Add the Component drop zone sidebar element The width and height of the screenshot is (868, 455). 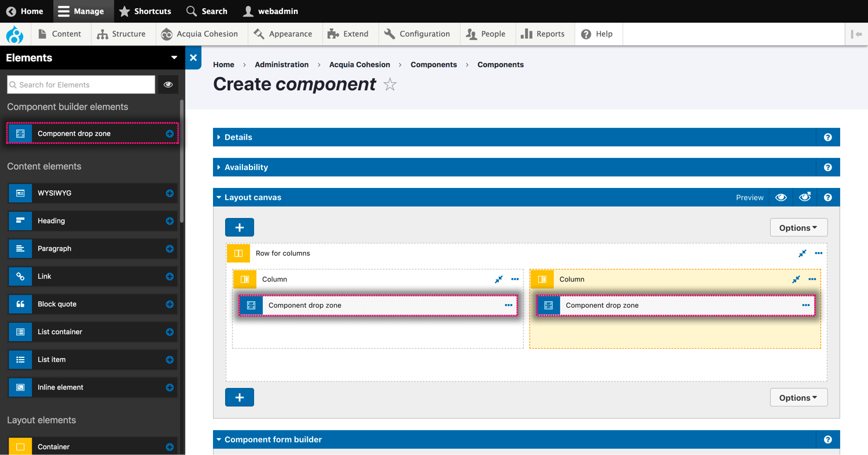(x=170, y=134)
